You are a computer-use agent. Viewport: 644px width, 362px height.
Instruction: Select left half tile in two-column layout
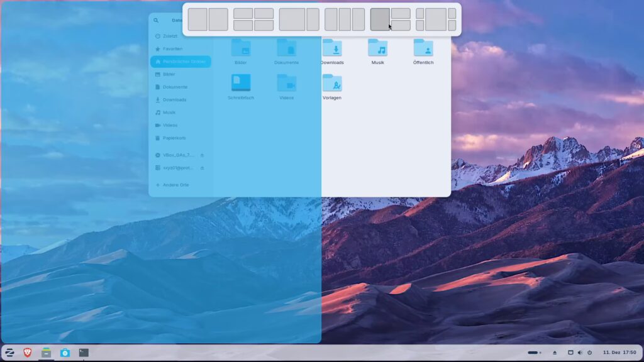point(197,19)
